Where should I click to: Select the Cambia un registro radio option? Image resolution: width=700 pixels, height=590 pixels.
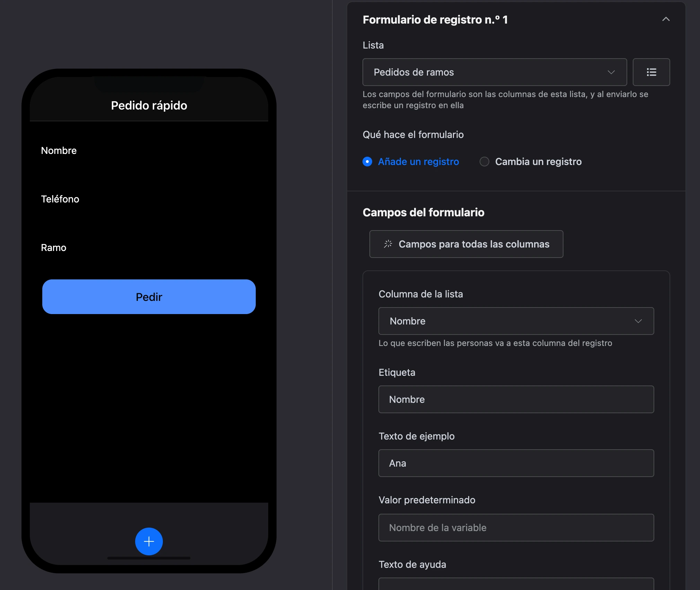click(x=484, y=162)
